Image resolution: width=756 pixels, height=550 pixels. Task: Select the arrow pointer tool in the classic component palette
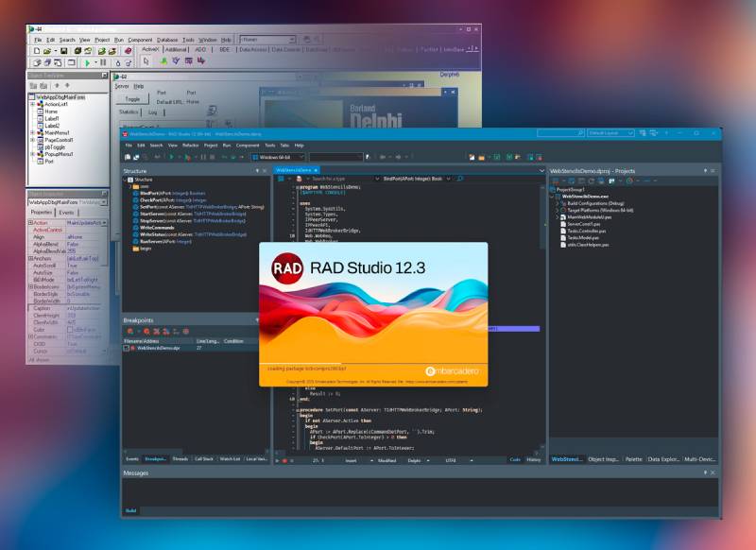click(146, 61)
